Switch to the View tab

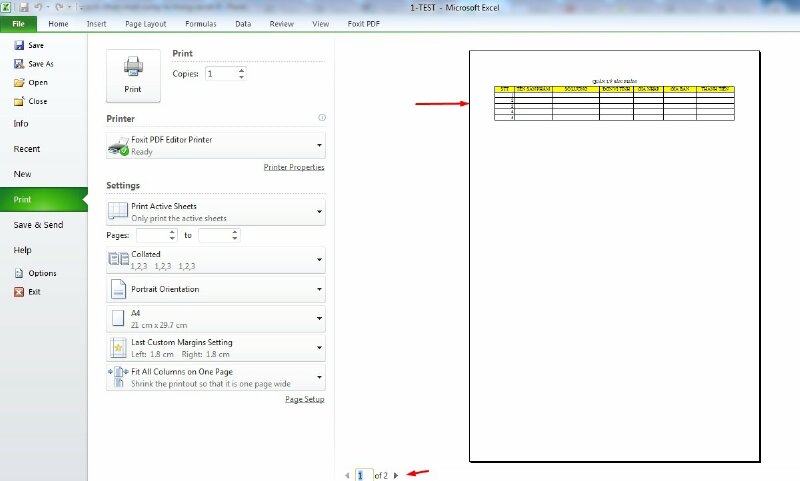pos(320,24)
